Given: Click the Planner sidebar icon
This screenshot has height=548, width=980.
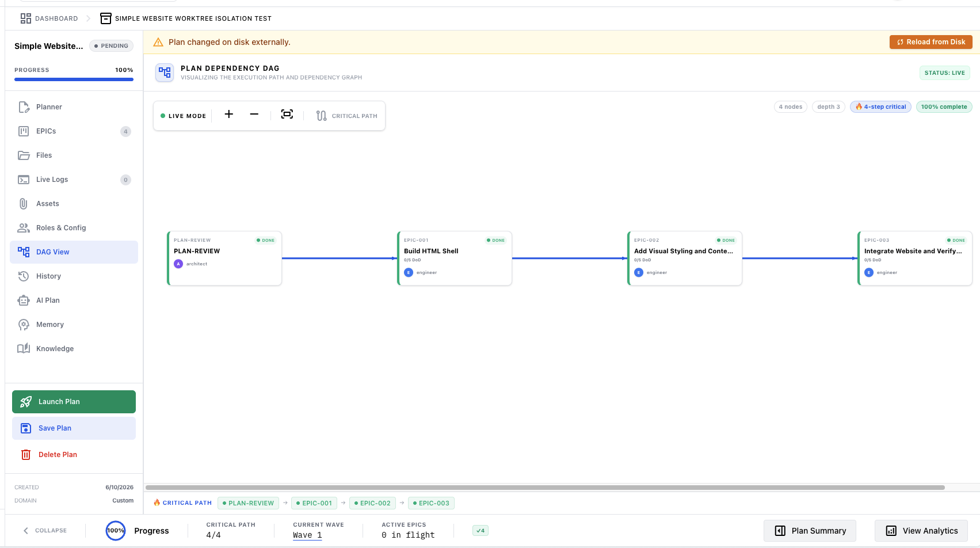Looking at the screenshot, I should pyautogui.click(x=24, y=107).
